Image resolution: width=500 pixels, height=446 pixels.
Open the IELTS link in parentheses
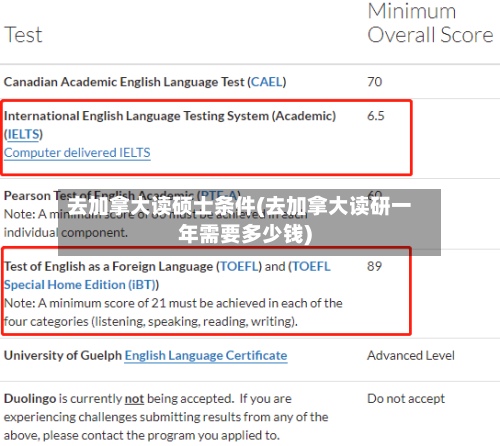tap(23, 134)
